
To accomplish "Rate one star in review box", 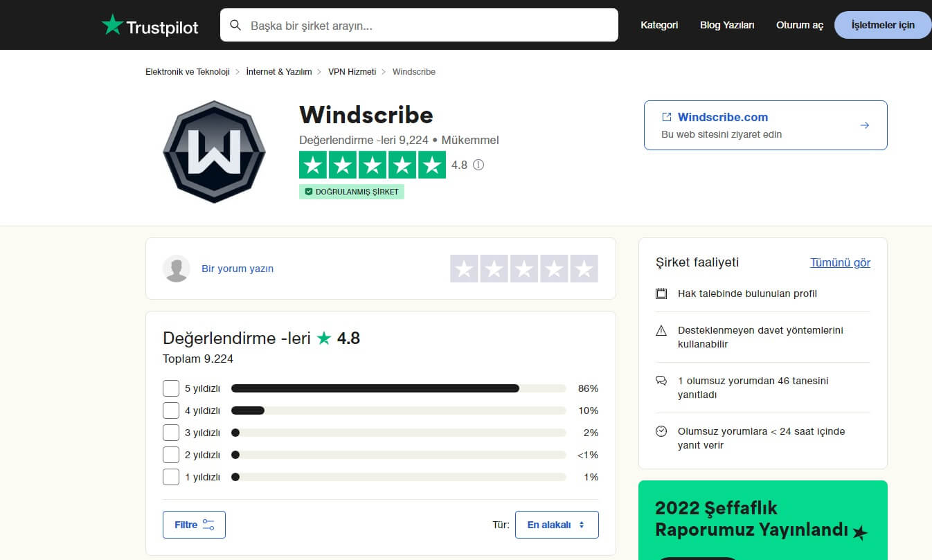I will (464, 269).
